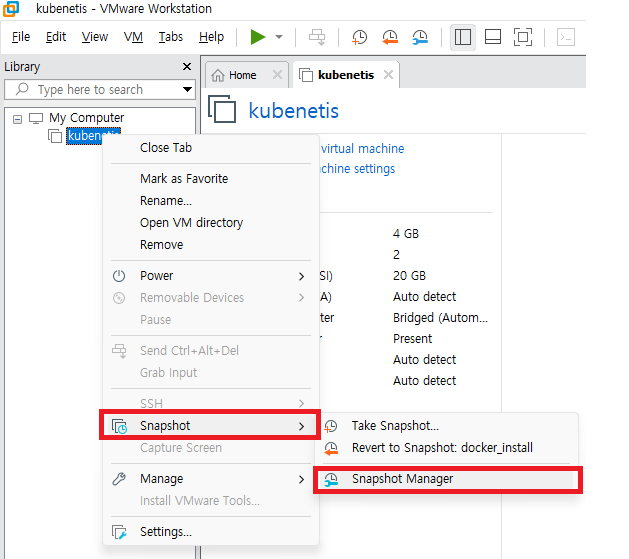Screen dimensions: 629x559
Task: Open the Edit menu
Action: (x=56, y=37)
